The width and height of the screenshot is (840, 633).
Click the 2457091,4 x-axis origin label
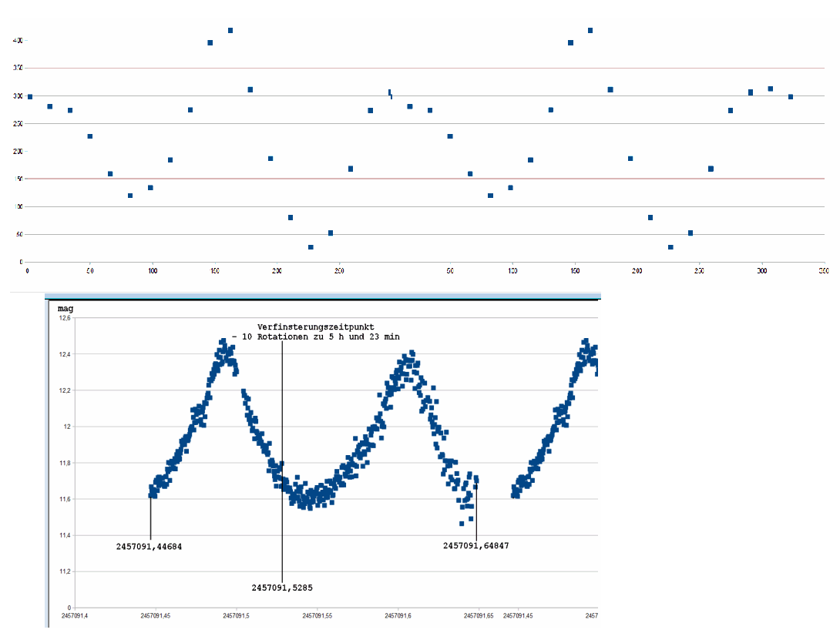(76, 615)
